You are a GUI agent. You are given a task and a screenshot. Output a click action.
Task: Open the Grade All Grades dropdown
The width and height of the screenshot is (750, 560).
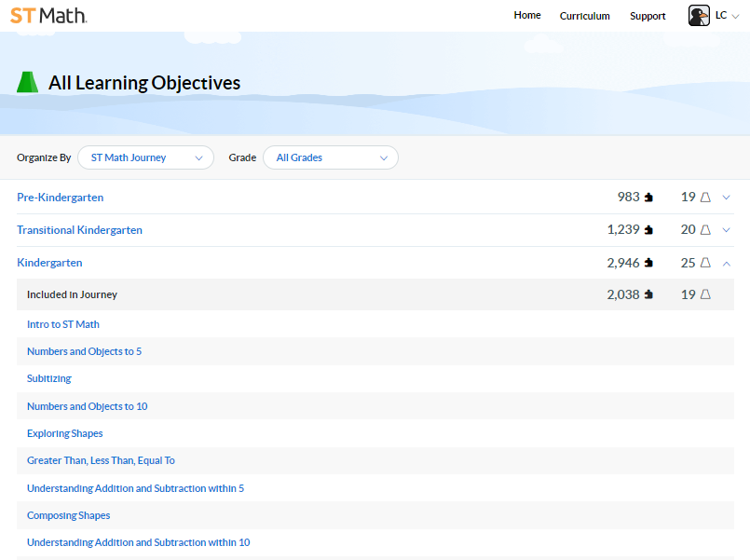331,157
